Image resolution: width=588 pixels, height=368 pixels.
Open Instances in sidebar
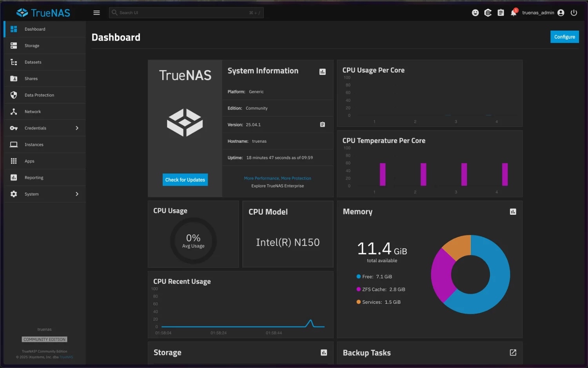click(45, 145)
